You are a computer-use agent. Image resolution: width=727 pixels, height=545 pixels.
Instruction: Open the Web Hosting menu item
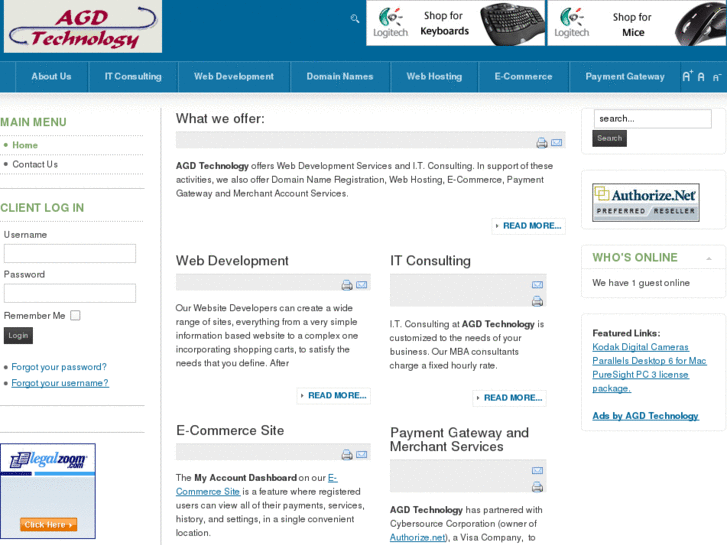tap(434, 77)
